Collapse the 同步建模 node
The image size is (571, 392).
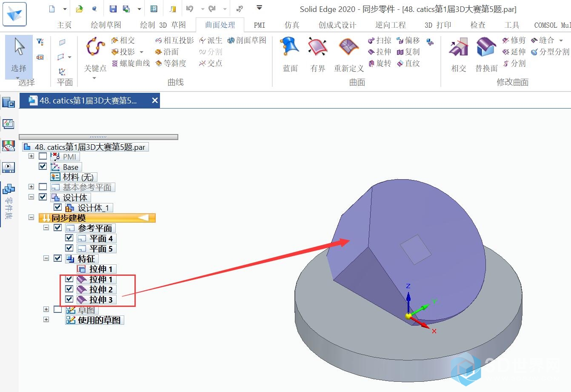point(31,217)
